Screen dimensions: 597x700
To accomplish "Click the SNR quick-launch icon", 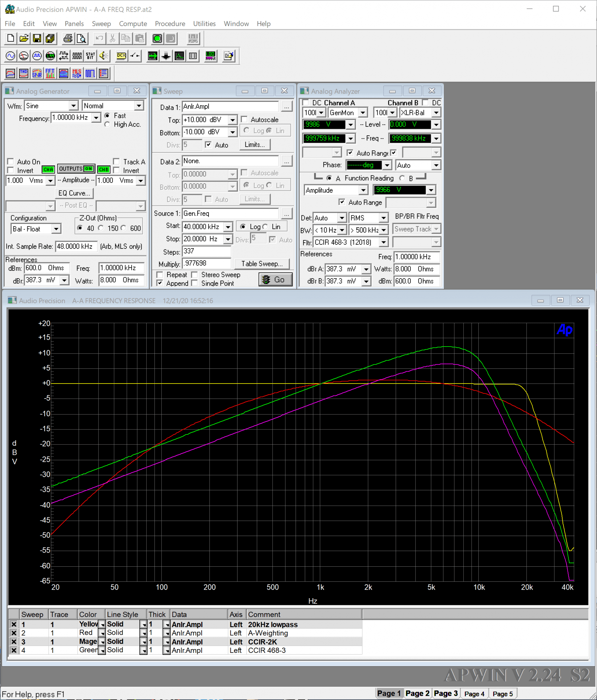I will click(x=37, y=73).
